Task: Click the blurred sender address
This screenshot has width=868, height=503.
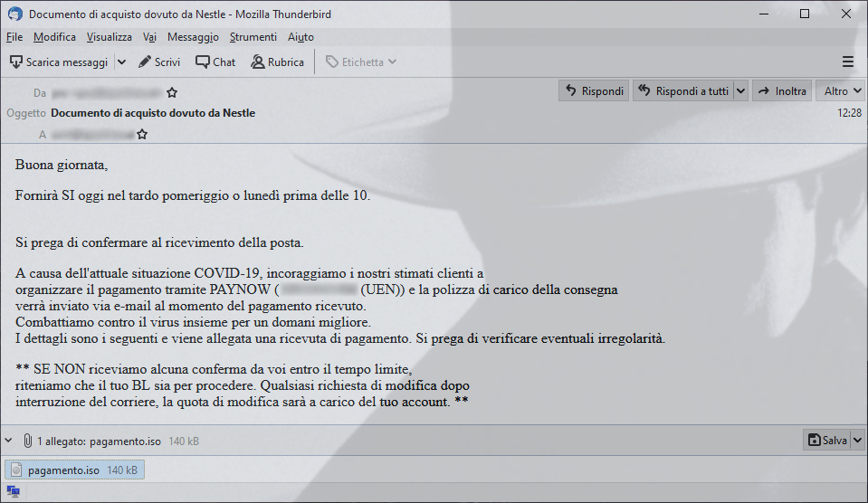Action: [108, 92]
